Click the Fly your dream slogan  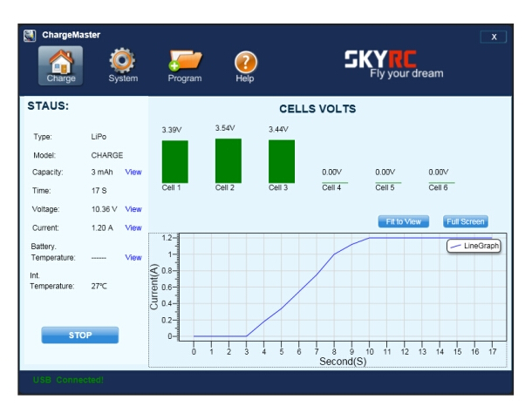pos(406,73)
